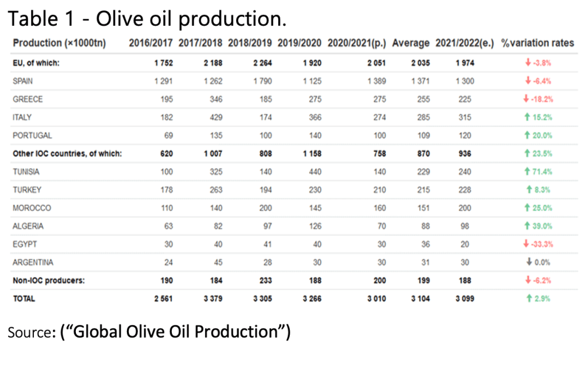588x368 pixels.
Task: Select the TOTAL value 3 099 for 2021/2022
Action: [465, 299]
